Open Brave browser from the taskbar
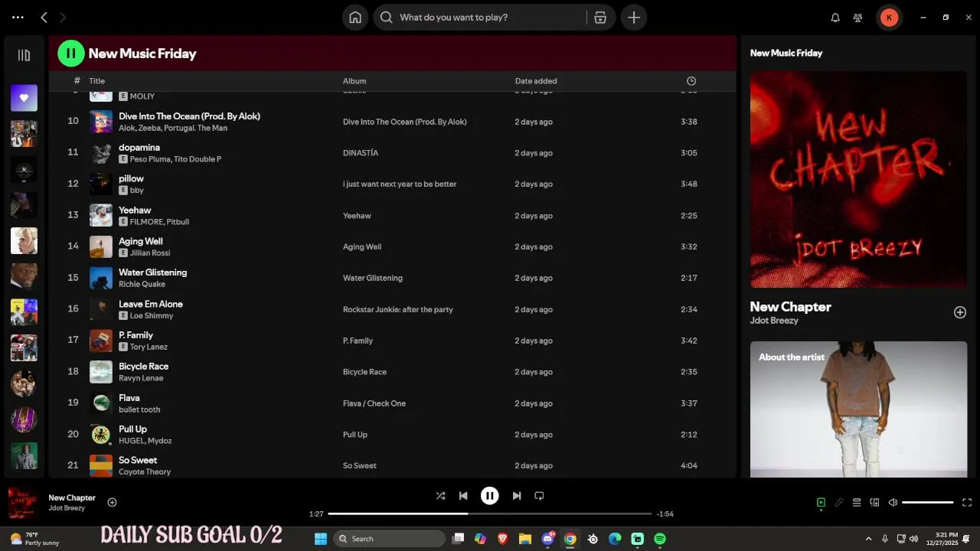This screenshot has width=980, height=551. pos(503,539)
